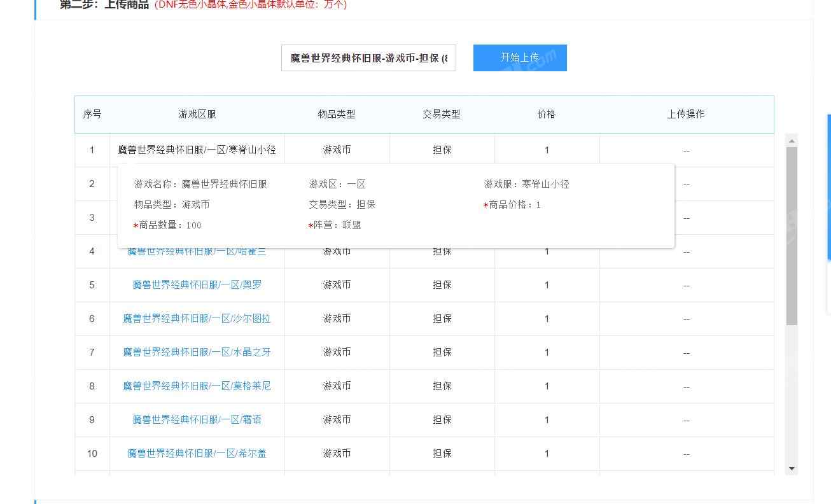Select 游戏服：寒脊山小径 in the tooltip
The image size is (831, 504).
point(527,185)
